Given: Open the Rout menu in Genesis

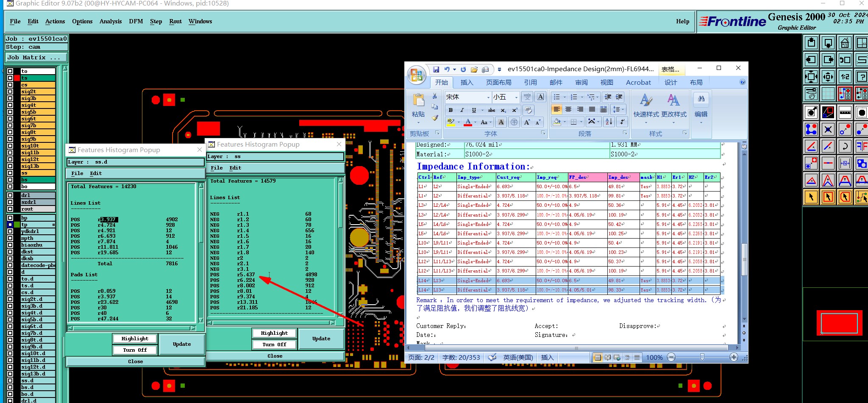Looking at the screenshot, I should [x=175, y=21].
